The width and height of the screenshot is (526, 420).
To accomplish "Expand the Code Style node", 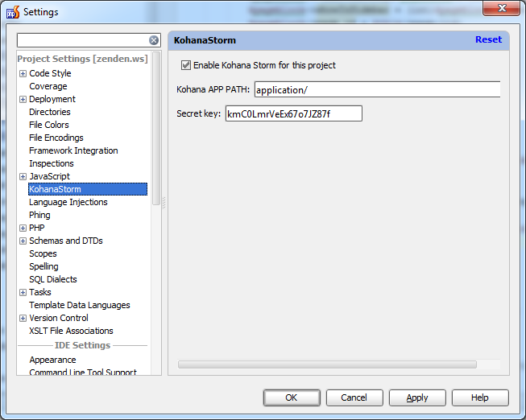I will pyautogui.click(x=23, y=73).
